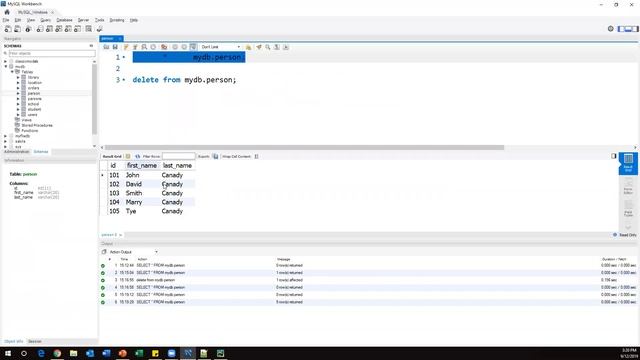The width and height of the screenshot is (640, 360).
Task: Toggle the auto-commit mode icon
Action: [x=193, y=47]
